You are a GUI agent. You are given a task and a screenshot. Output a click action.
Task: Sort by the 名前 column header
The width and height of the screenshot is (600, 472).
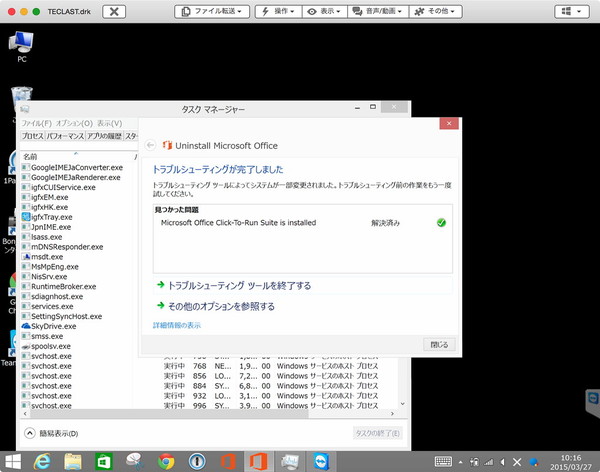[30, 157]
